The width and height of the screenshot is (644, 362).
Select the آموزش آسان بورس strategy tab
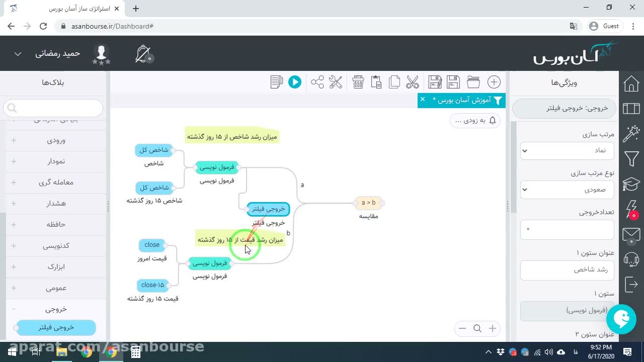pos(461,100)
